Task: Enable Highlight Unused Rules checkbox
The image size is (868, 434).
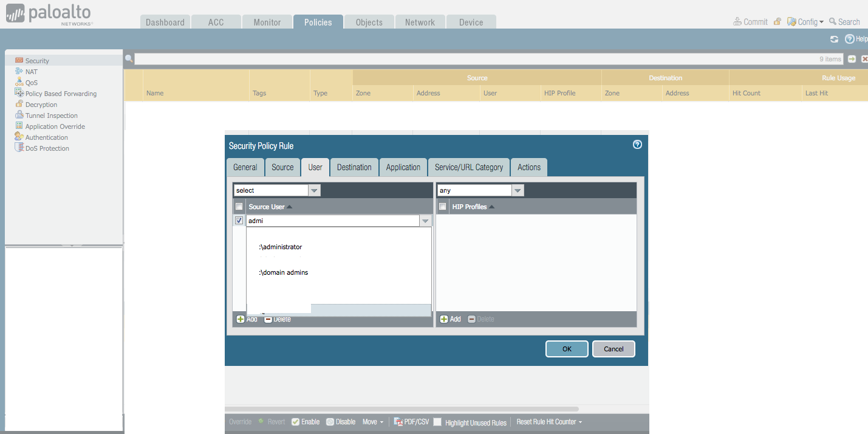Action: point(437,422)
